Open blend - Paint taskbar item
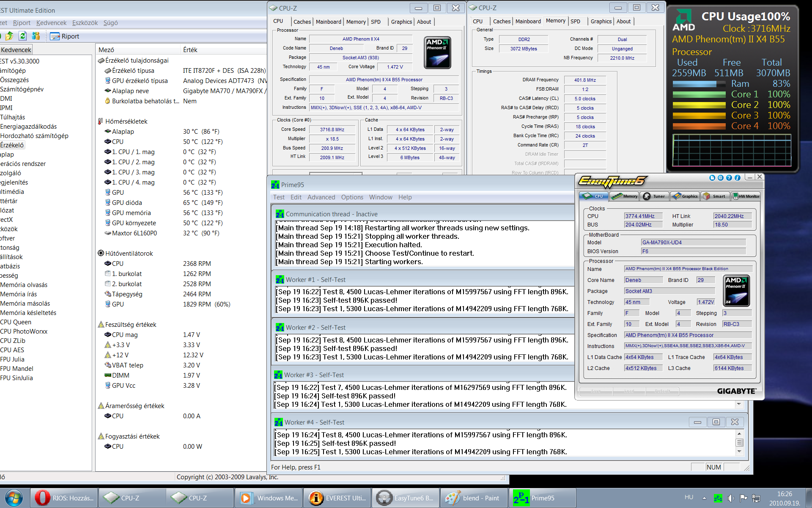This screenshot has height=508, width=812. [474, 498]
